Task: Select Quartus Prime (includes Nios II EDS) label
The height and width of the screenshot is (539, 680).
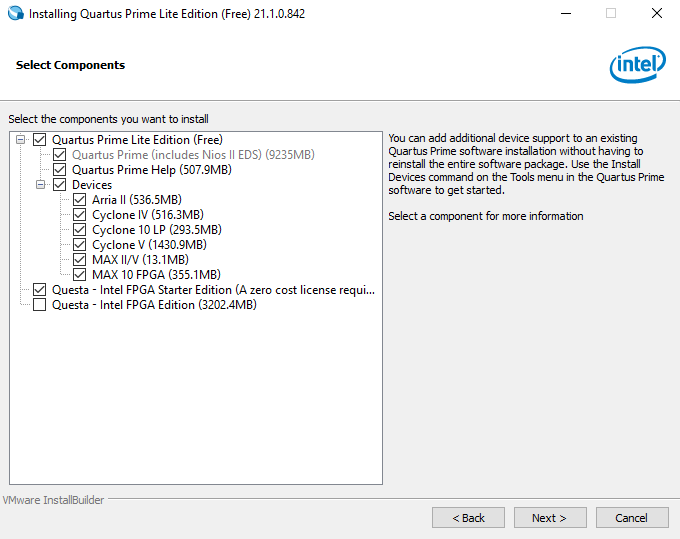Action: pyautogui.click(x=193, y=155)
